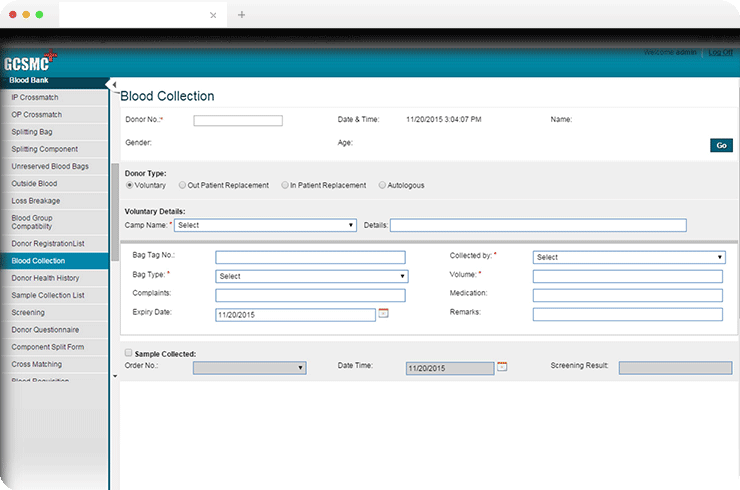
Task: Collapse the sidebar using the arrow icon
Action: [114, 84]
